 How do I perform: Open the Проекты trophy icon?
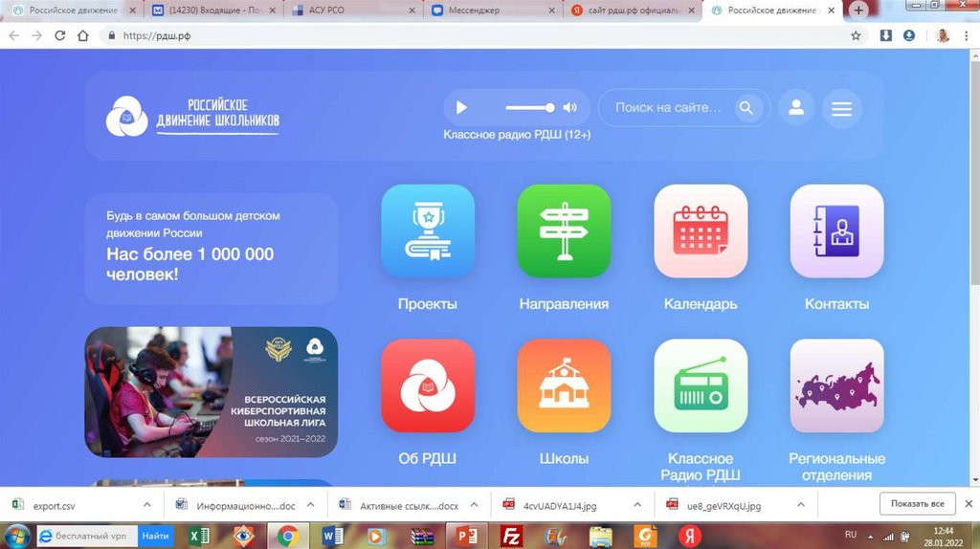click(428, 231)
